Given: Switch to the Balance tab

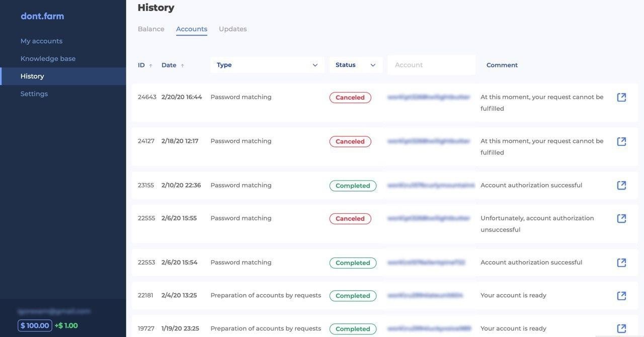Looking at the screenshot, I should pos(151,29).
